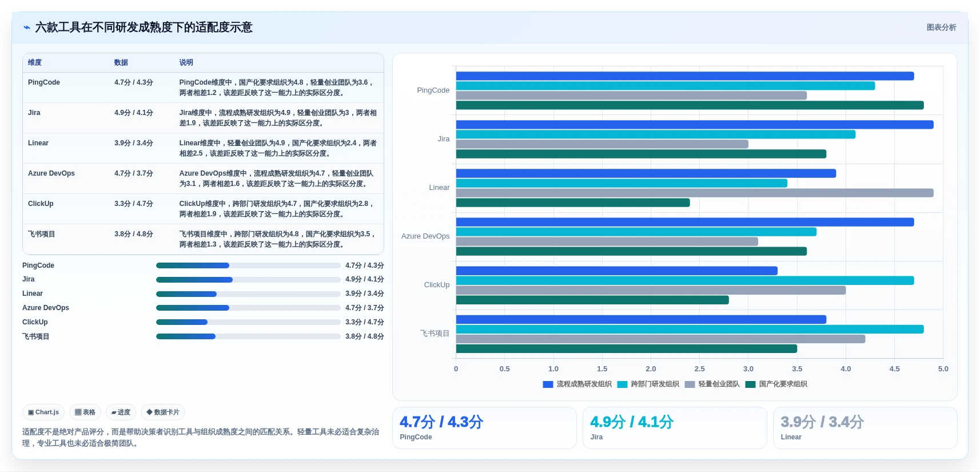Select the 表格 chip

(x=85, y=412)
